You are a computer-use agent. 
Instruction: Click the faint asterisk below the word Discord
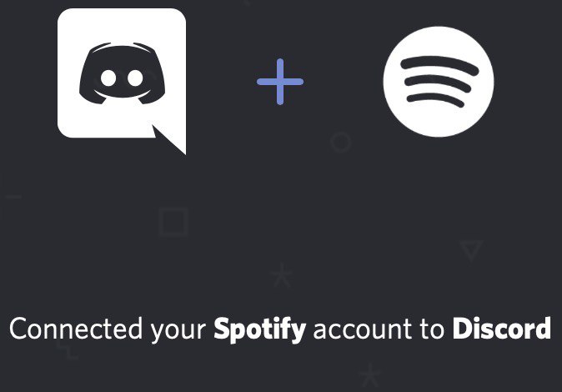pos(370,374)
